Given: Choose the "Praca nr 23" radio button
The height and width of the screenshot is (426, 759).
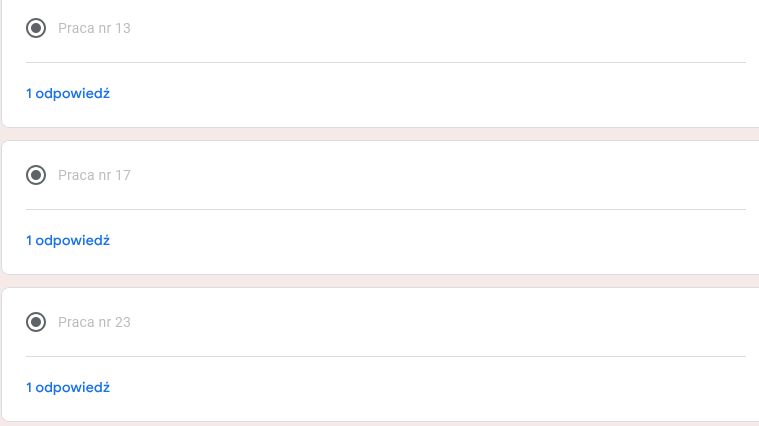Looking at the screenshot, I should coord(36,322).
